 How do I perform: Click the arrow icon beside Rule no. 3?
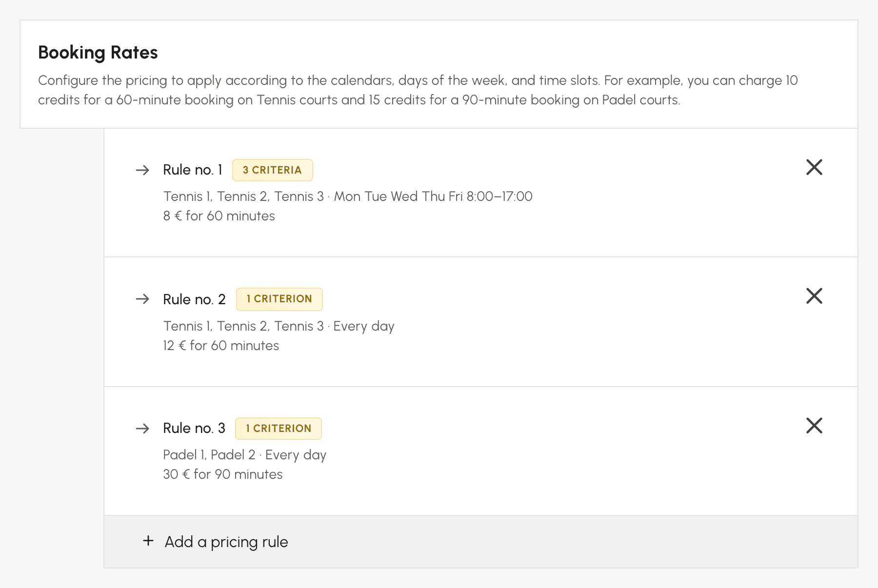[x=142, y=429]
